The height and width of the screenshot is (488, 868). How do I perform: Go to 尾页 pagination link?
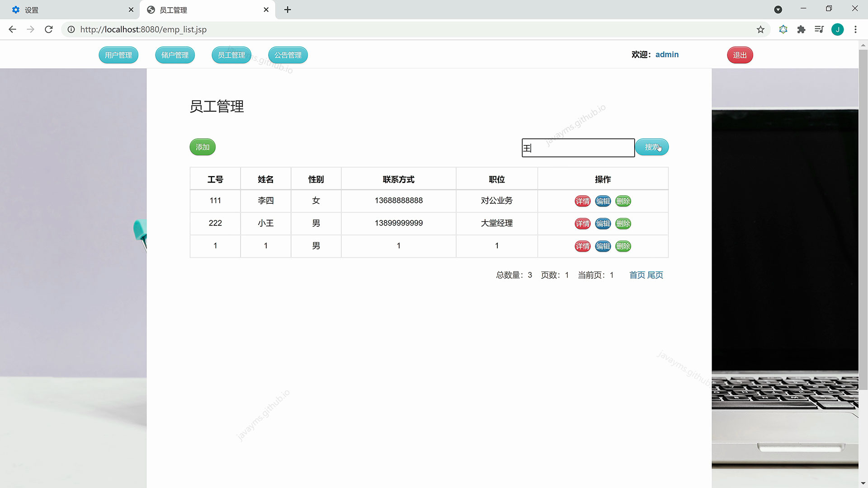pos(655,275)
